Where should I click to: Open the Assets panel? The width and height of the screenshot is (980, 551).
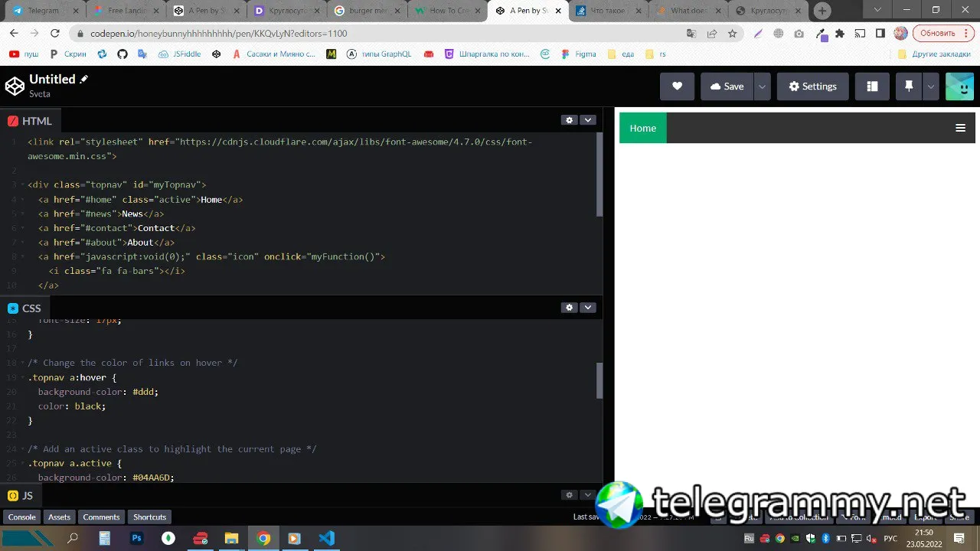point(59,517)
